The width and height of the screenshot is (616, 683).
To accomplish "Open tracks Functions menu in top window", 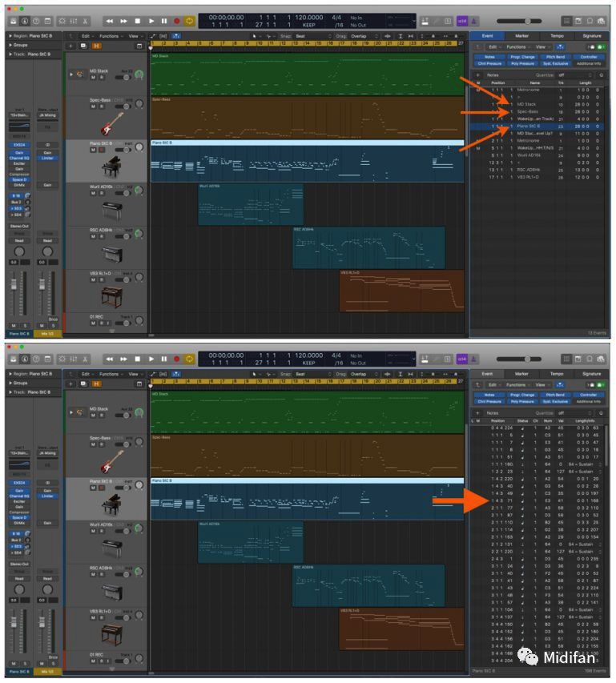I will (x=110, y=36).
